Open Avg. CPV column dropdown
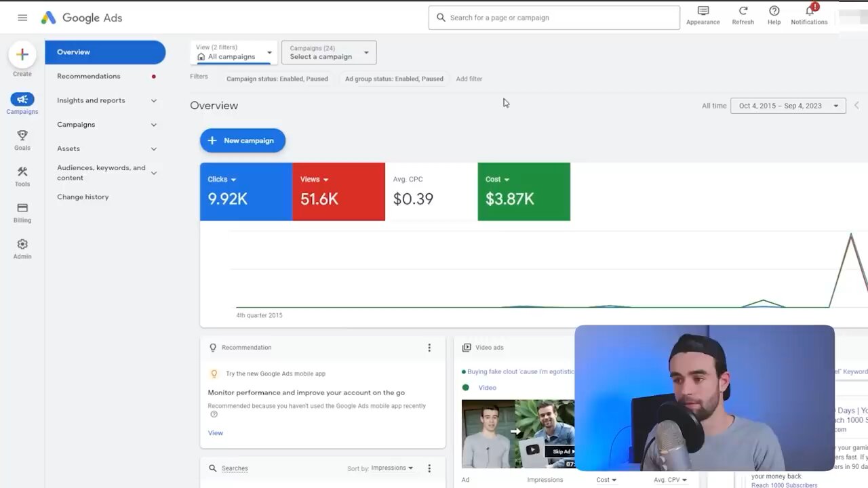Viewport: 868px width, 488px height. click(670, 480)
